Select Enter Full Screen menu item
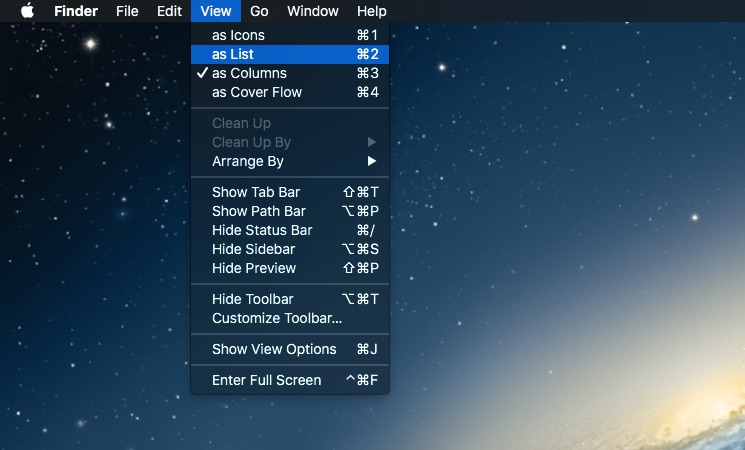This screenshot has width=745, height=450. click(290, 380)
